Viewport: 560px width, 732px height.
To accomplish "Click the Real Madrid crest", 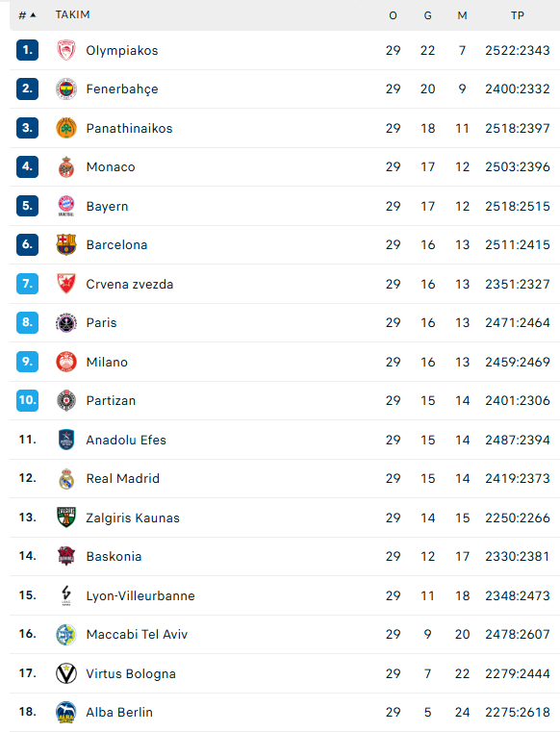I will [x=65, y=478].
